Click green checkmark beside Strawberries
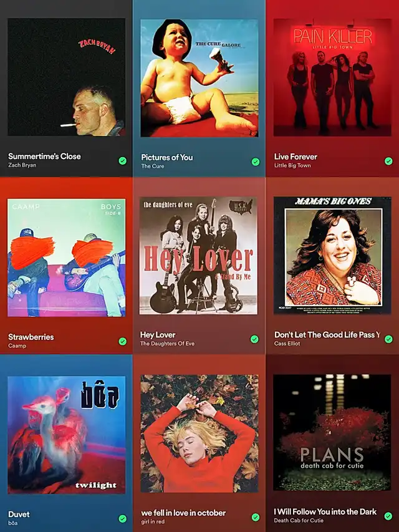The width and height of the screenshot is (399, 532). 122,341
